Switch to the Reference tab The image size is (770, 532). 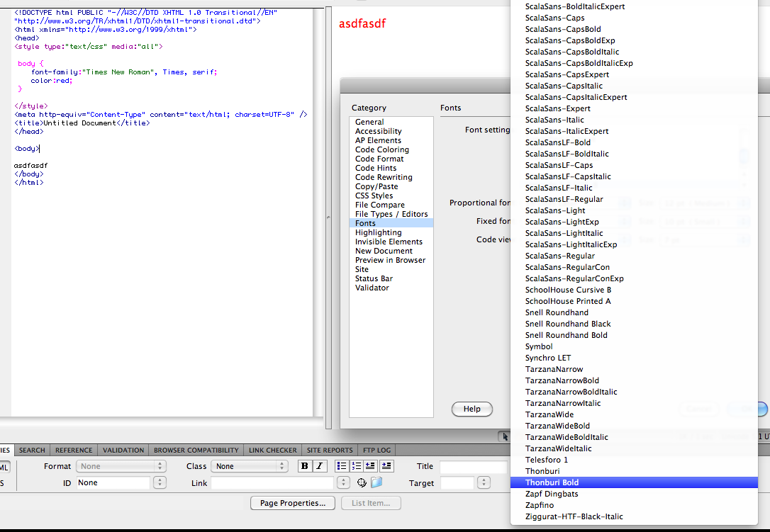74,450
